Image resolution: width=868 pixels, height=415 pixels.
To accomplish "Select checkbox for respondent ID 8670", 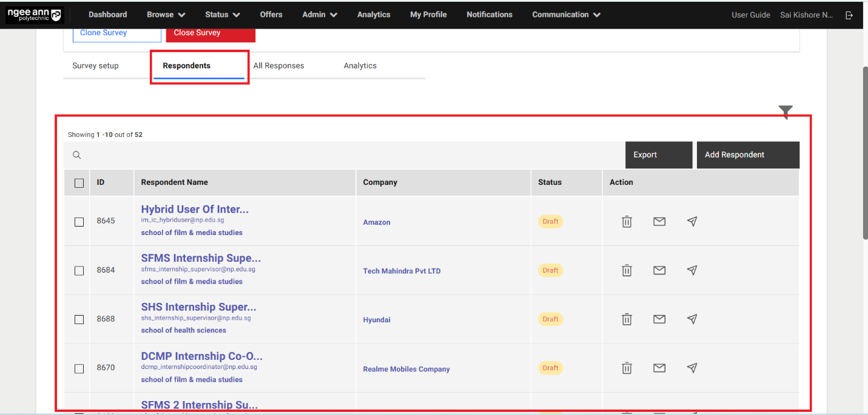I will click(79, 368).
